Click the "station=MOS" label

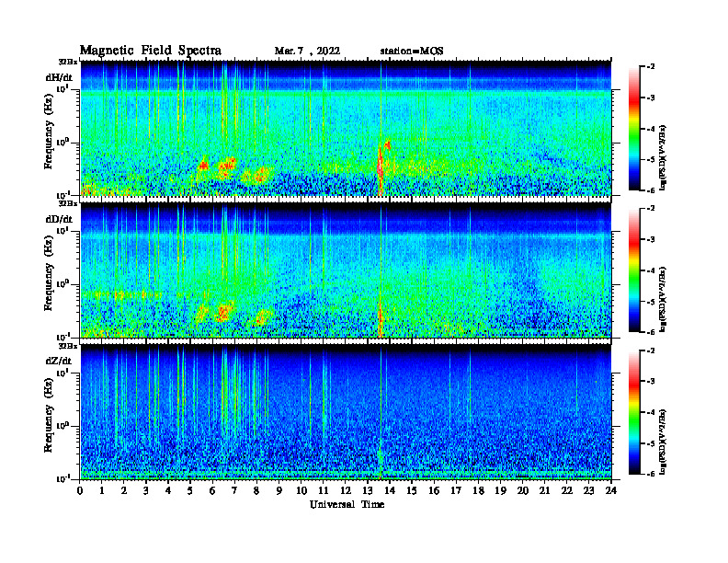pos(412,52)
